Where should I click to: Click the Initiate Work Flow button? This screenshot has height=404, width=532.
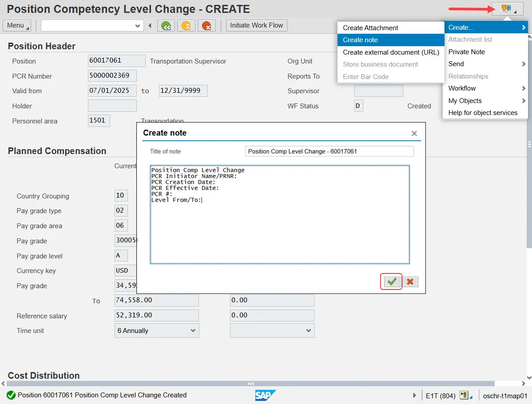tap(256, 26)
